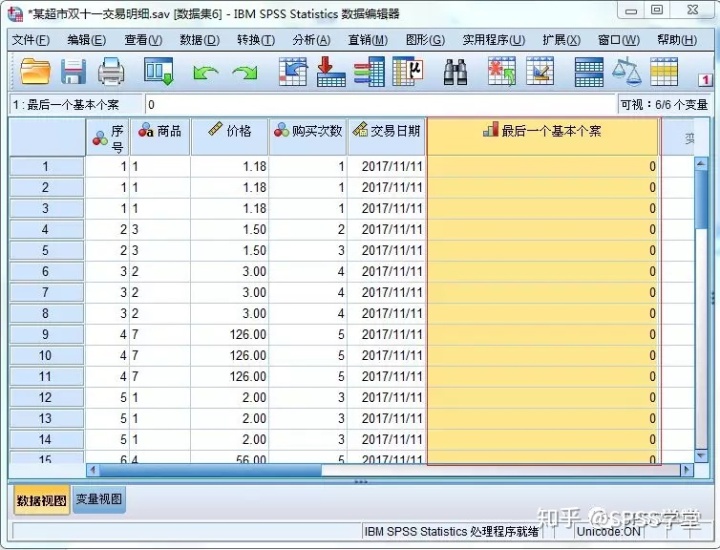
Task: Open the 图形(G) menu
Action: [x=425, y=40]
